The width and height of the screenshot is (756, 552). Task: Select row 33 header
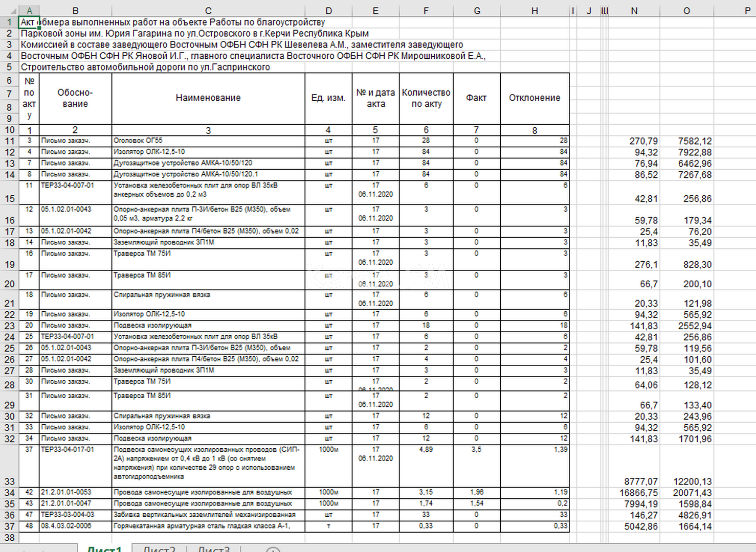click(9, 481)
